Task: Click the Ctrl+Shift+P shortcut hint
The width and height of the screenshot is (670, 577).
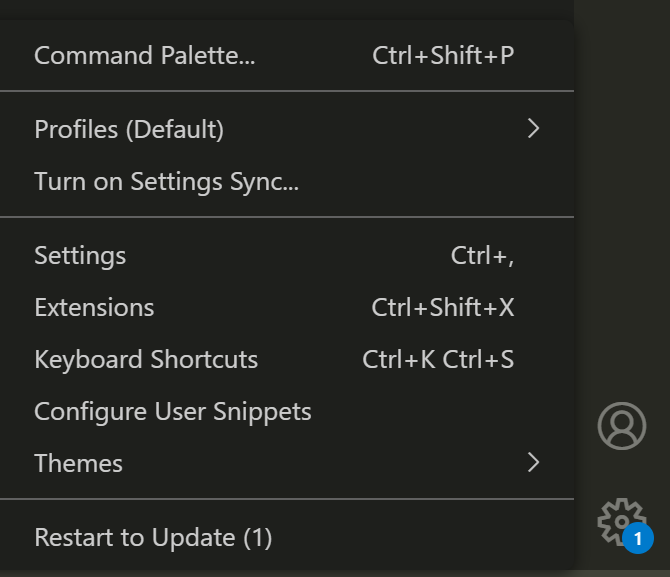Action: tap(443, 55)
